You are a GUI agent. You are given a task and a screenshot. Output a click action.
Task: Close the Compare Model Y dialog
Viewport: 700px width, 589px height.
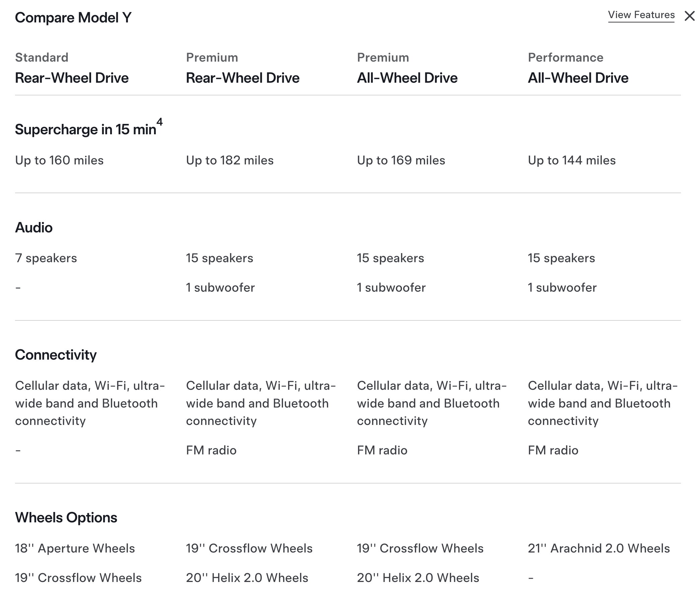[690, 16]
